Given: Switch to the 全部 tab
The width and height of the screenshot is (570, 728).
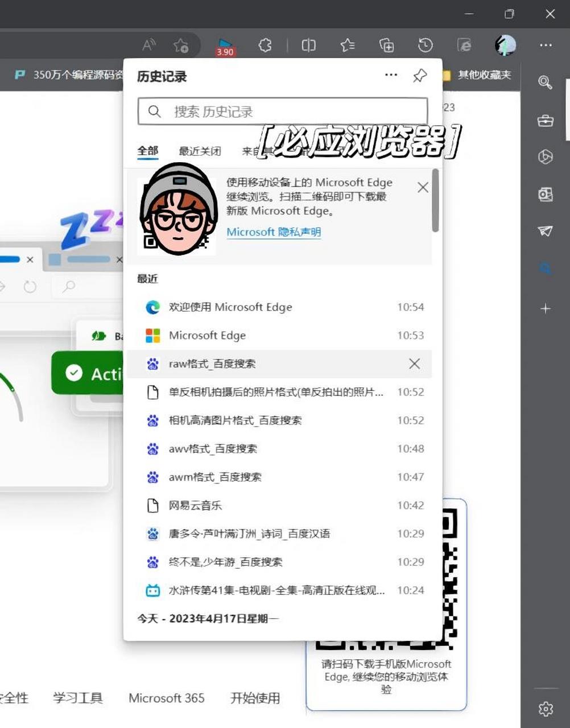Looking at the screenshot, I should point(148,151).
